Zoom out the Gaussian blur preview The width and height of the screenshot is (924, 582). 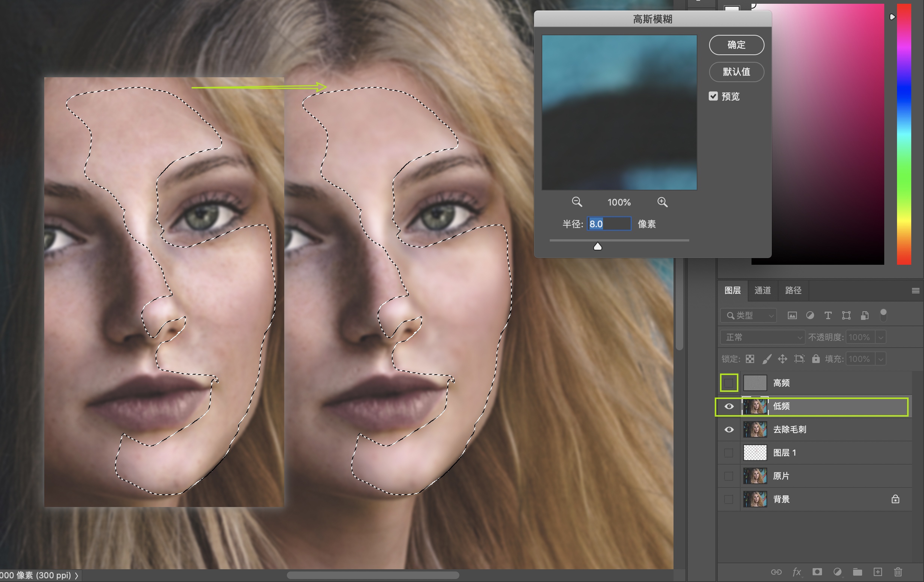(x=577, y=202)
